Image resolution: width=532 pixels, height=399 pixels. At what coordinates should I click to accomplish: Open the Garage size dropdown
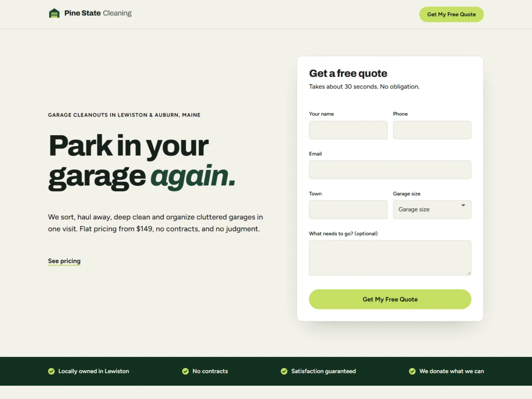coord(432,210)
